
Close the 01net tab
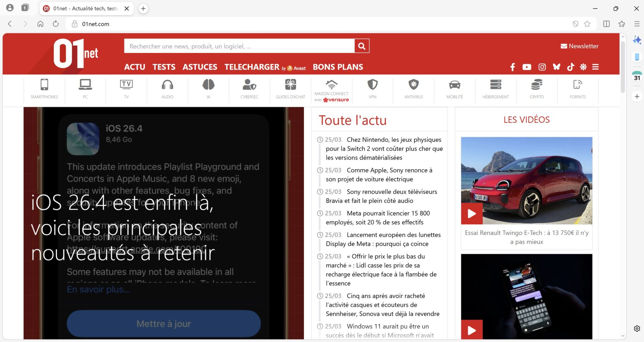pyautogui.click(x=127, y=8)
